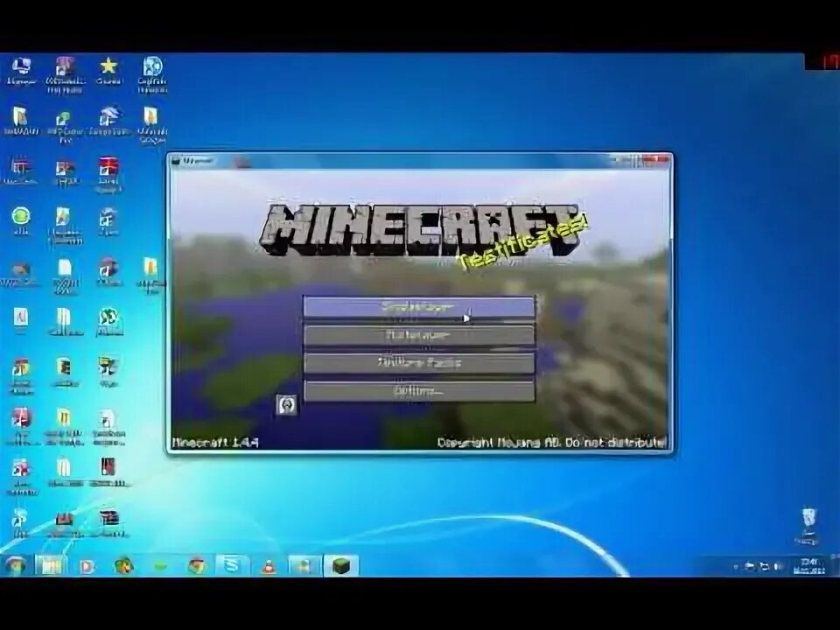
Task: Select the Minecraft grass block taskbar icon
Action: 341,566
